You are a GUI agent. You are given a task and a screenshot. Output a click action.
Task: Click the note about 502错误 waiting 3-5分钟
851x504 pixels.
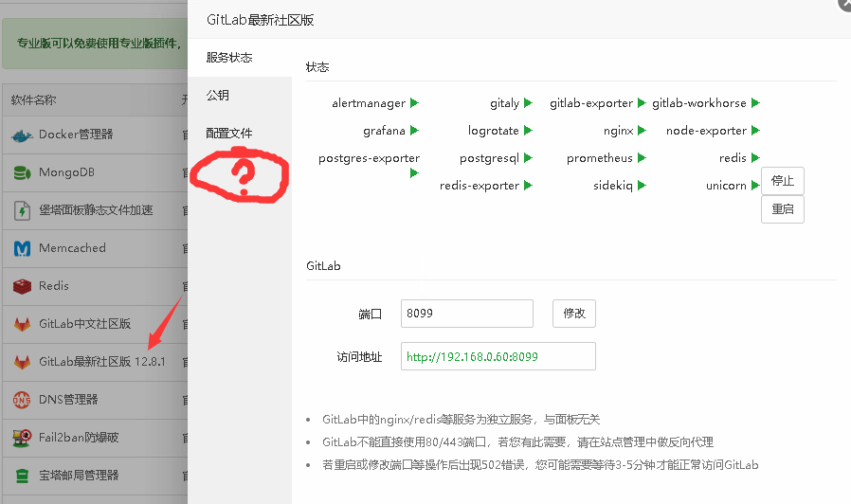coord(540,465)
